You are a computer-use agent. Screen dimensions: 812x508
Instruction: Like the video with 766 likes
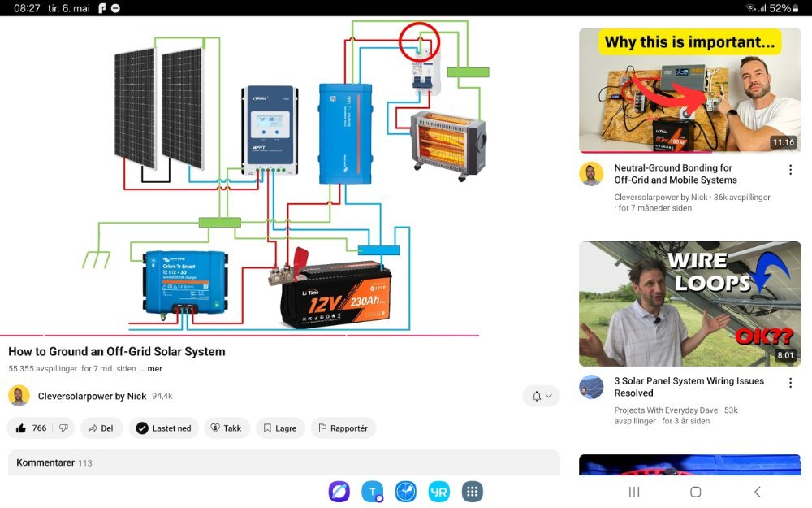[31, 428]
